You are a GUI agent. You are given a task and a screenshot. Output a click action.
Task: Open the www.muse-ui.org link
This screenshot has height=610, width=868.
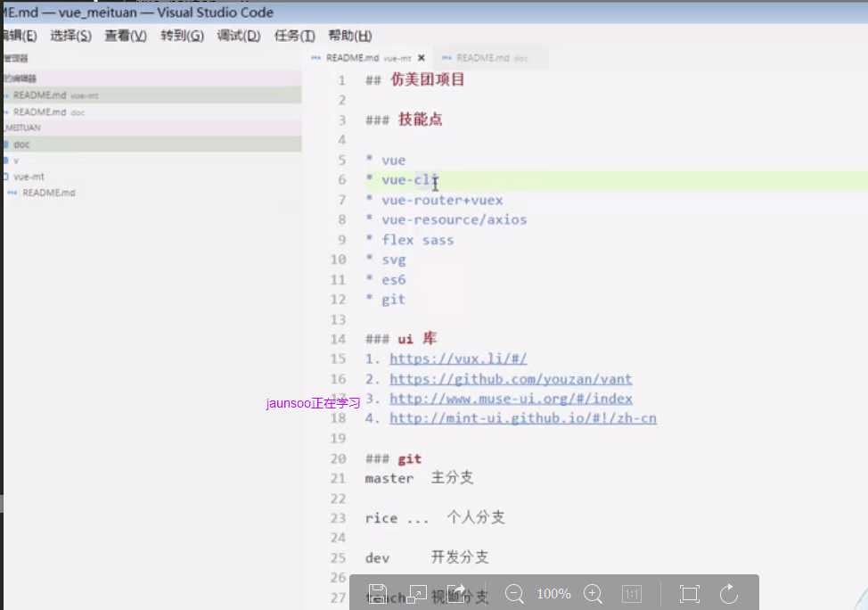point(511,399)
